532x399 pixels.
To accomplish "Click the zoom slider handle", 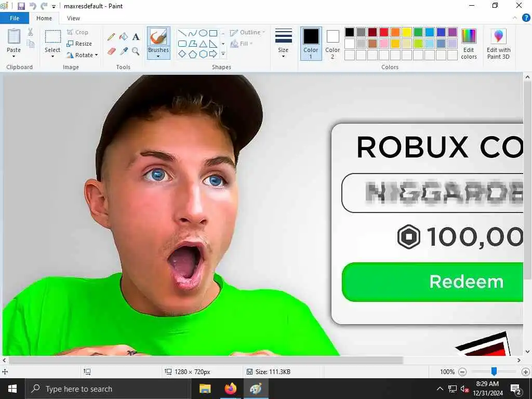I will [494, 371].
